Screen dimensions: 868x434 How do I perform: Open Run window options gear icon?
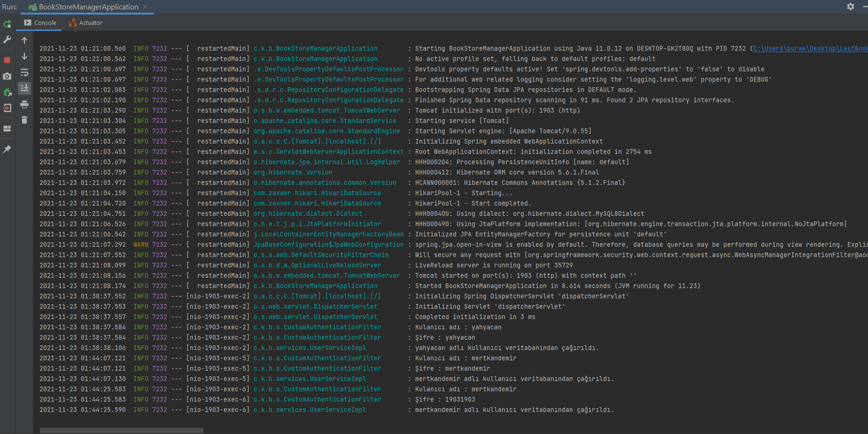coord(851,7)
